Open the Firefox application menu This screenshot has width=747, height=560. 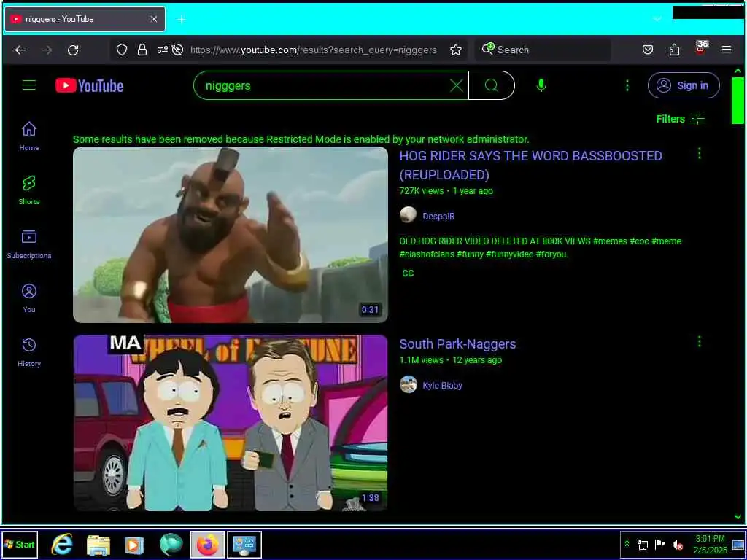click(x=727, y=50)
